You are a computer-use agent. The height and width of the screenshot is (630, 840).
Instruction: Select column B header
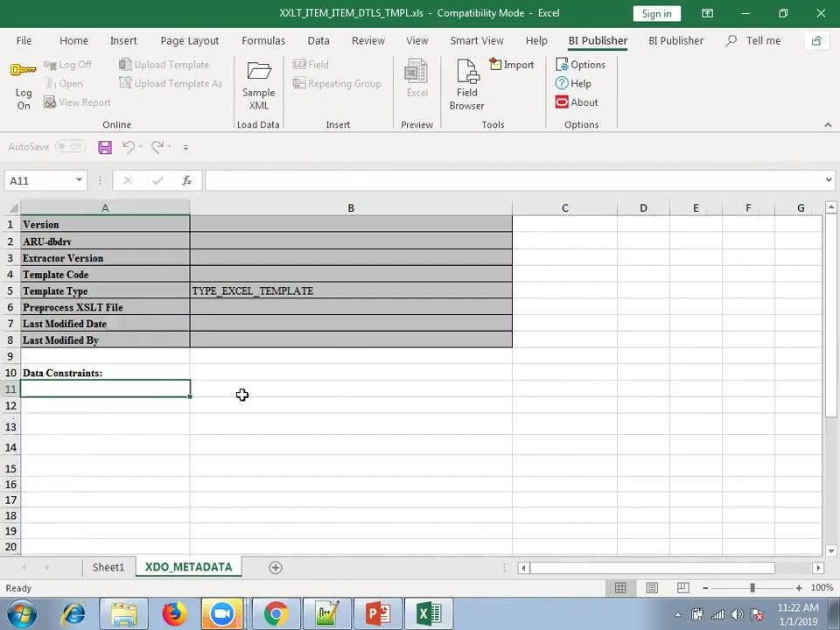coord(351,208)
